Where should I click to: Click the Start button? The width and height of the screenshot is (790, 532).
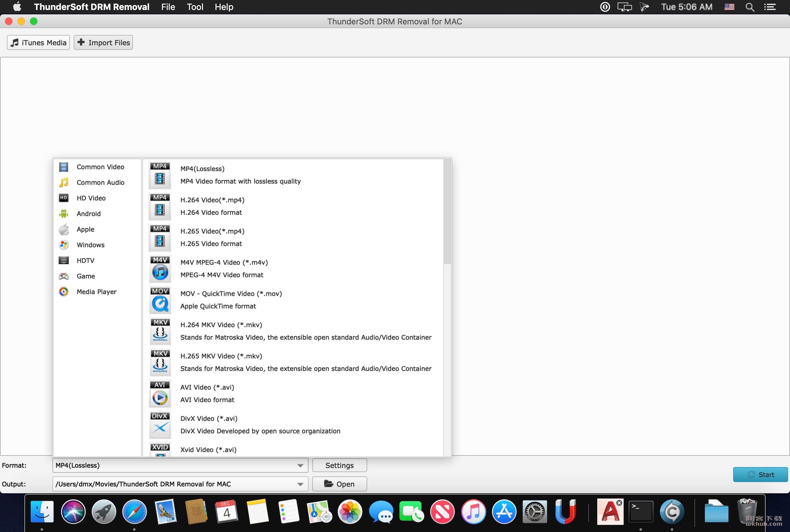click(760, 475)
